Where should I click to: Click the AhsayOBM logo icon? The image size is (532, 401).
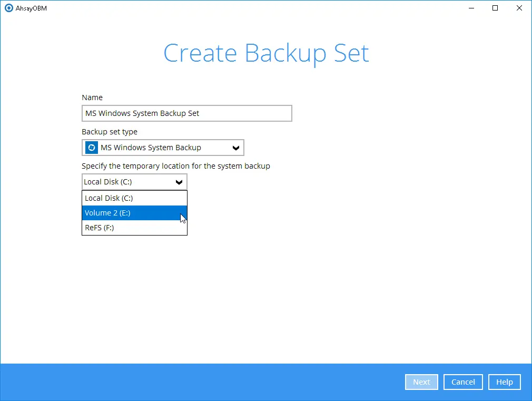point(9,8)
